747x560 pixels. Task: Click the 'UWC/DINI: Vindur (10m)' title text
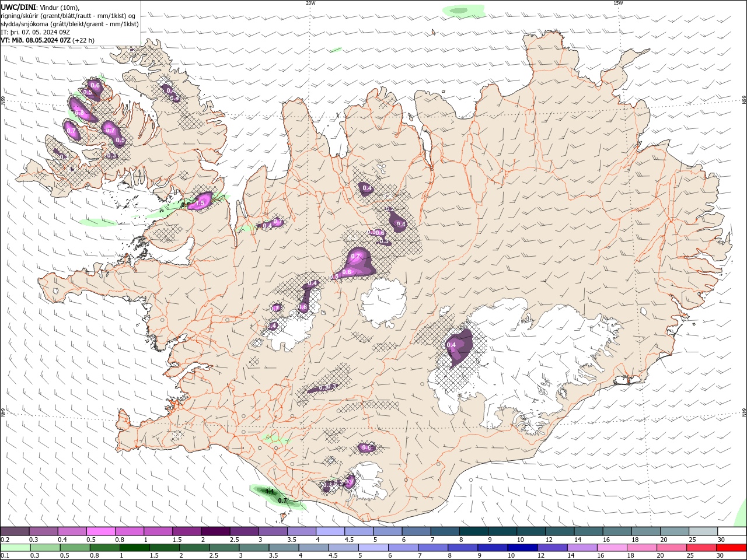(40, 7)
